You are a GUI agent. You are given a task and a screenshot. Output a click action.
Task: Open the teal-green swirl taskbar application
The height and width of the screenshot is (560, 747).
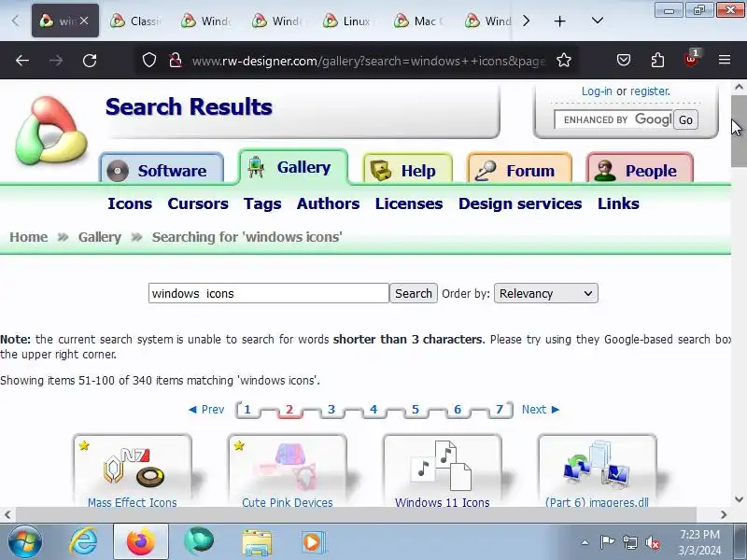click(x=199, y=542)
